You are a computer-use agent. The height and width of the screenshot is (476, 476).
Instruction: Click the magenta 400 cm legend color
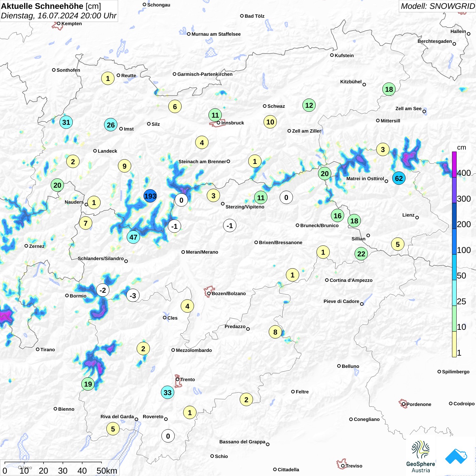[x=454, y=164]
